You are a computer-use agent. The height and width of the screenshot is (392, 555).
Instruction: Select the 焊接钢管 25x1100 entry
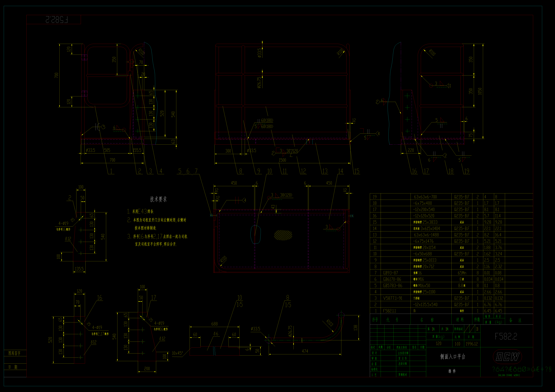pos(424,292)
